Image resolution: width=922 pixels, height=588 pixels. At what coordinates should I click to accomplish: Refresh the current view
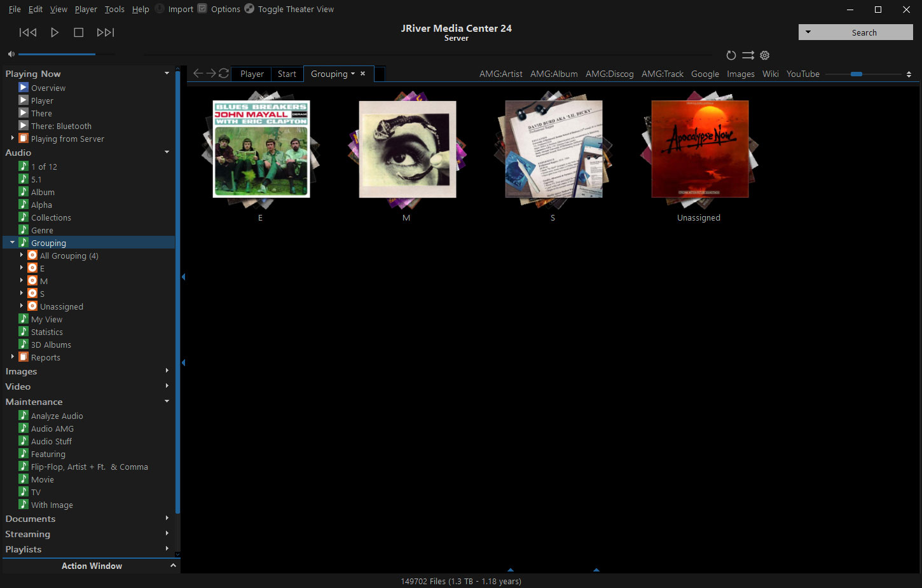[224, 74]
